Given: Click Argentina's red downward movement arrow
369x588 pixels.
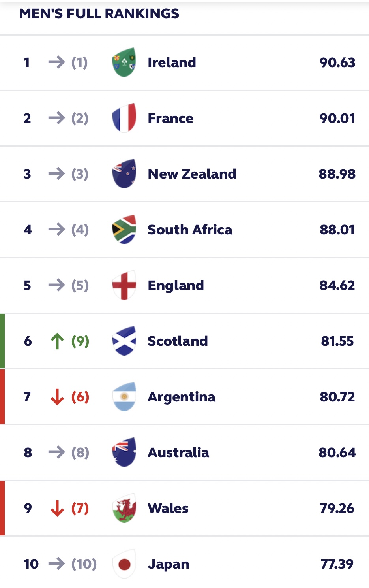Looking at the screenshot, I should [x=58, y=397].
